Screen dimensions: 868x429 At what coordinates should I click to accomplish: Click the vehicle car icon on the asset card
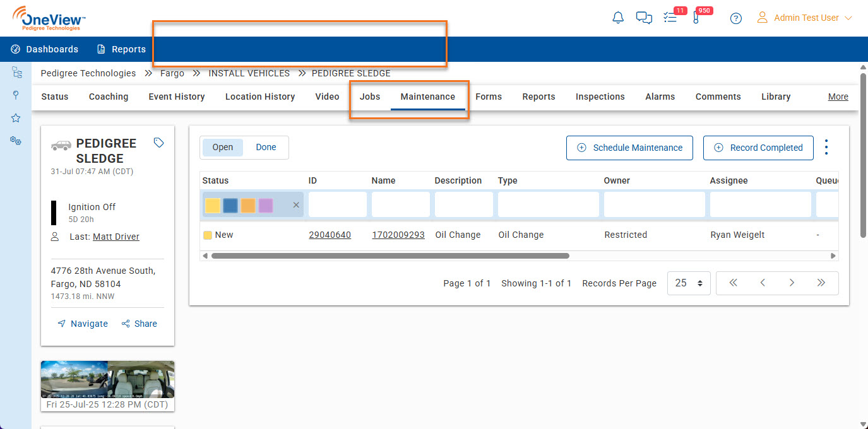point(61,144)
